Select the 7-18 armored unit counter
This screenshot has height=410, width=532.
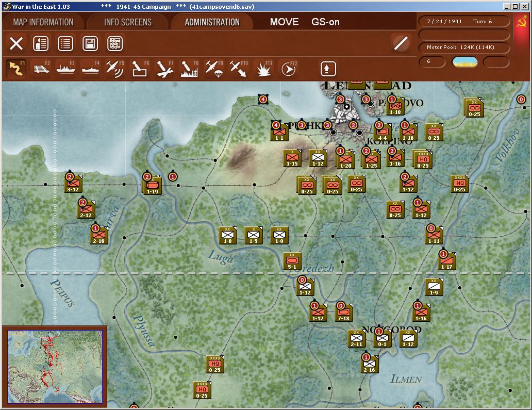(x=344, y=313)
